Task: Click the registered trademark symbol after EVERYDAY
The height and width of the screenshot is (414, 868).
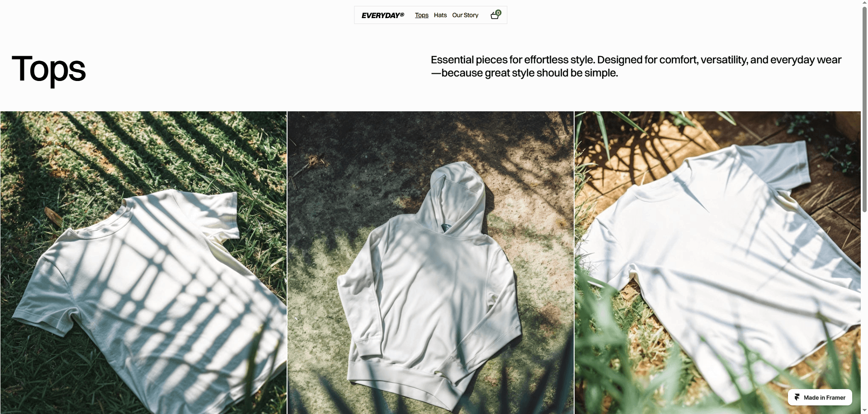Action: [402, 14]
